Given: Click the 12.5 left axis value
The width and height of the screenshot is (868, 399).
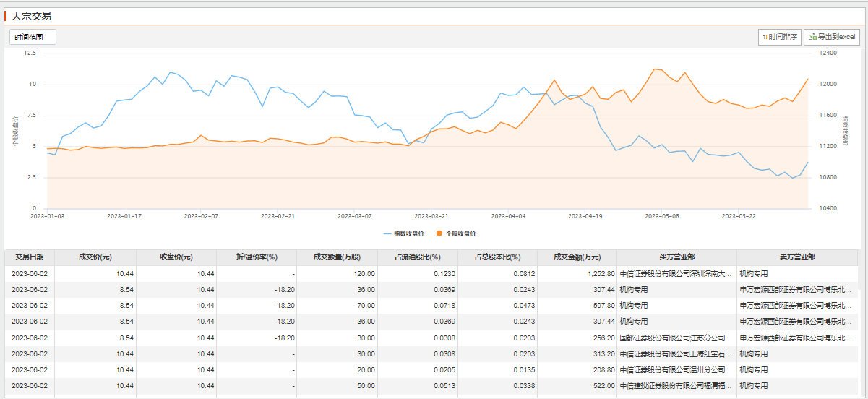Looking at the screenshot, I should tap(30, 53).
